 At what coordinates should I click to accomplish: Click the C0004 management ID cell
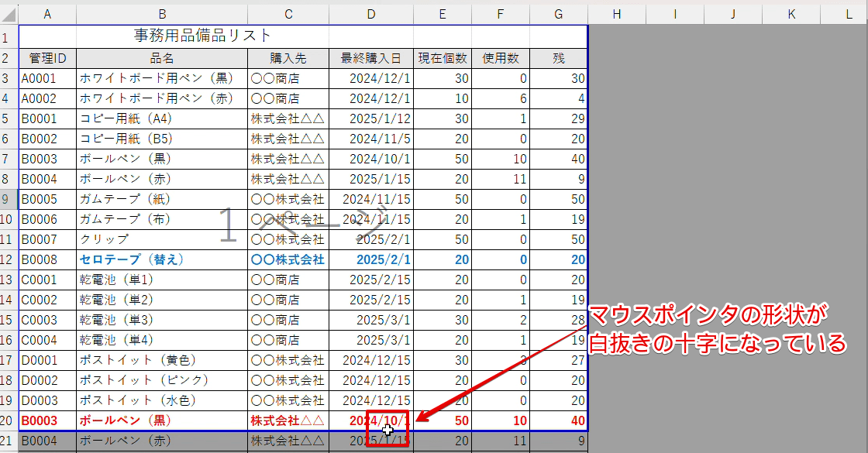[x=46, y=340]
